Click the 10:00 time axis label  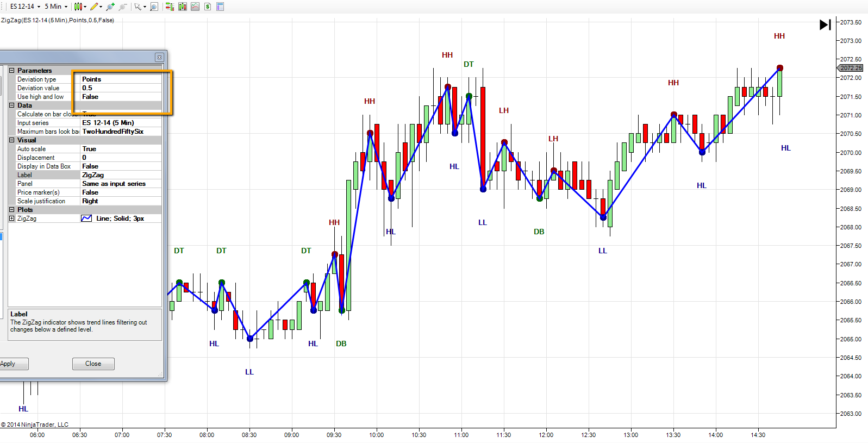pos(376,435)
